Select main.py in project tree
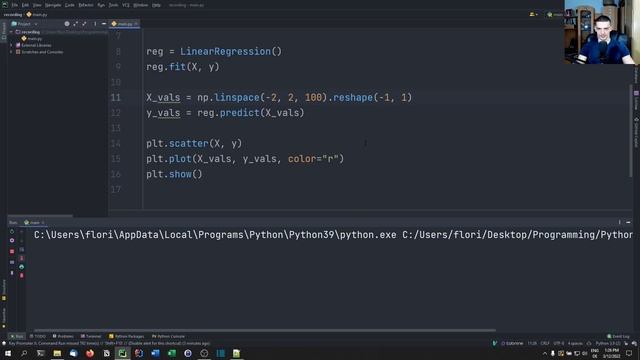Screen dimensions: 640x360 click(x=32, y=39)
